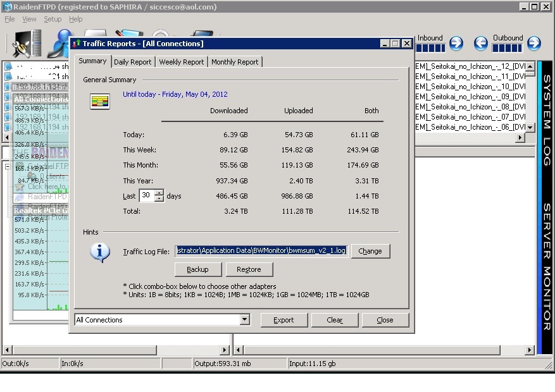Click the blue info hint icon
The height and width of the screenshot is (392, 555).
100,252
